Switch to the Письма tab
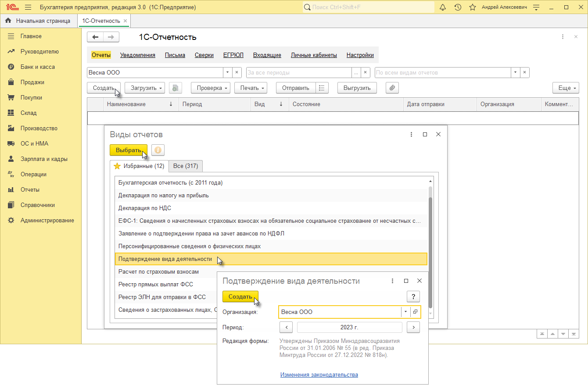This screenshot has height=385, width=588. [175, 55]
